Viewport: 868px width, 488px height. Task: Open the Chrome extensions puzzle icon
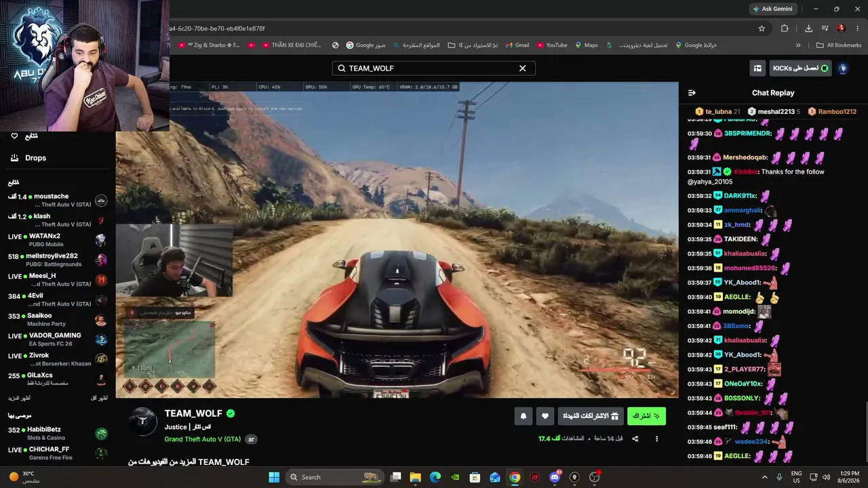coord(785,28)
